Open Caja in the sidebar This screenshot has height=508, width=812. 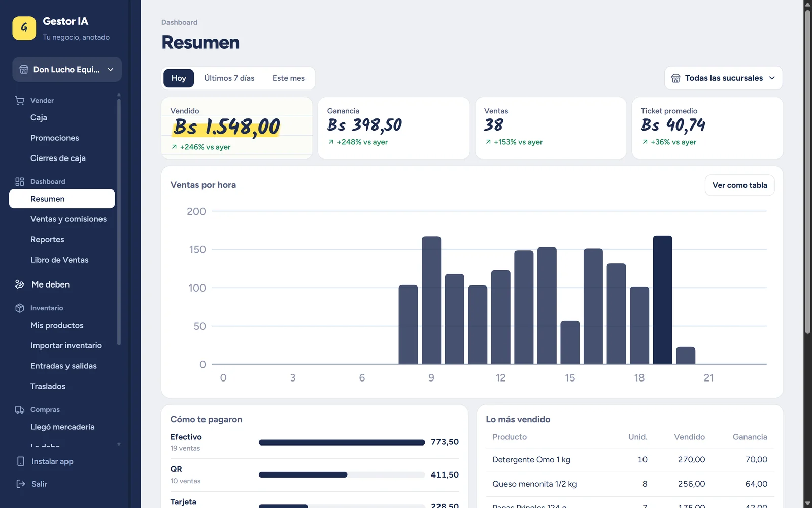point(62,117)
